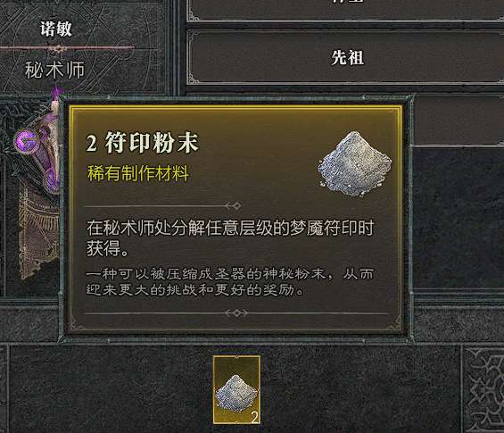
Task: Click the diamond ornament on upper tooltip divider
Action: pos(236,205)
